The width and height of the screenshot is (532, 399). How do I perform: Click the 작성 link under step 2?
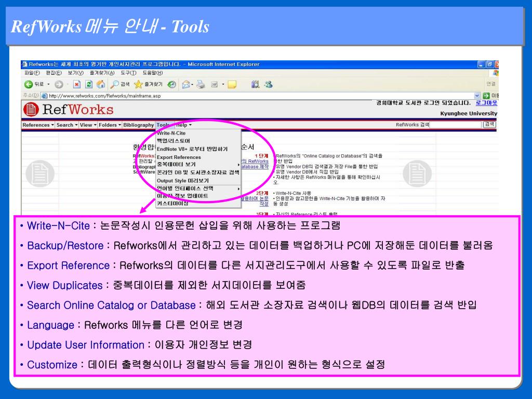coord(264,204)
